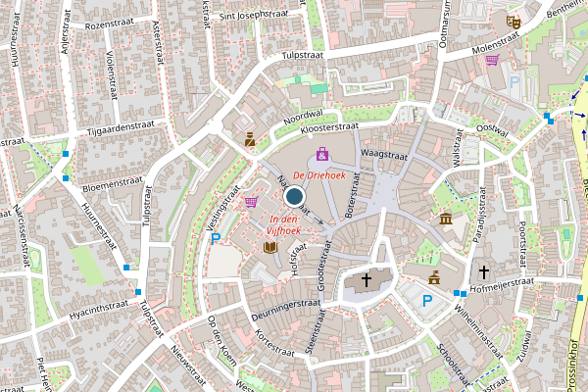Click the Deurningerstraat street label

286,310
